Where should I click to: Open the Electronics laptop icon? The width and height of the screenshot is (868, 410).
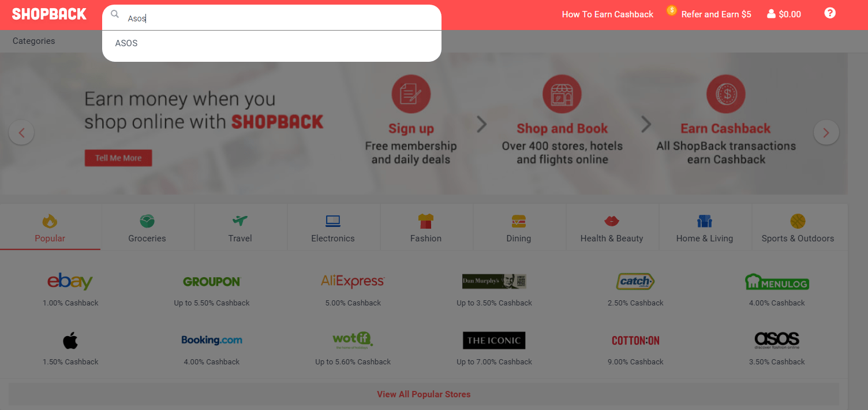[x=333, y=221]
